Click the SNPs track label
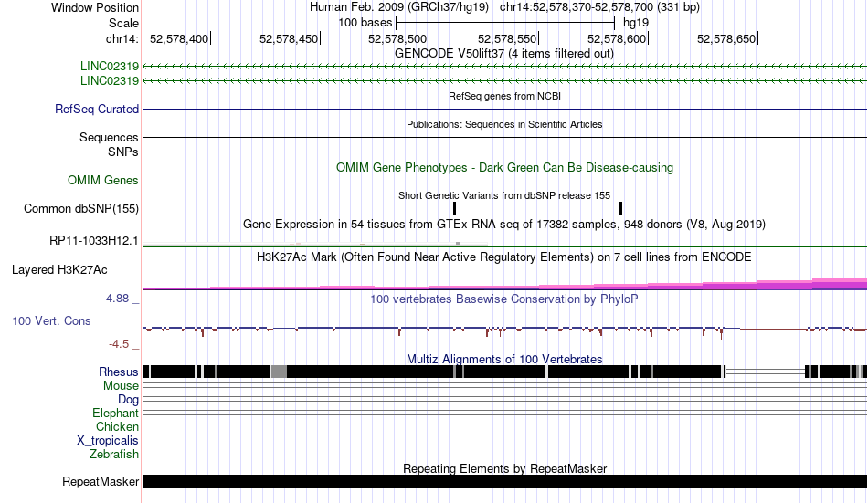Viewport: 868px width, 503px height. pos(123,152)
